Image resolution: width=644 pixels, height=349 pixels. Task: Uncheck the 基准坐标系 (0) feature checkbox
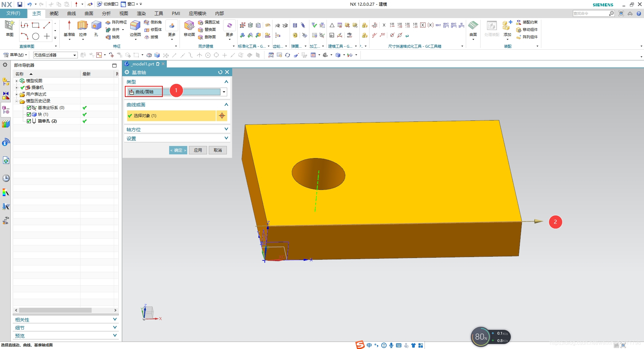pos(29,108)
